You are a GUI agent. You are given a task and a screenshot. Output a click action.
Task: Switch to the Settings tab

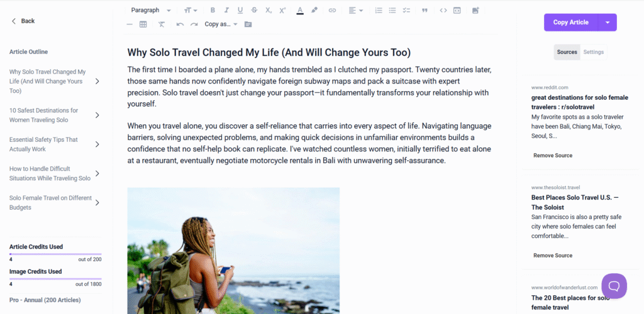coord(594,52)
